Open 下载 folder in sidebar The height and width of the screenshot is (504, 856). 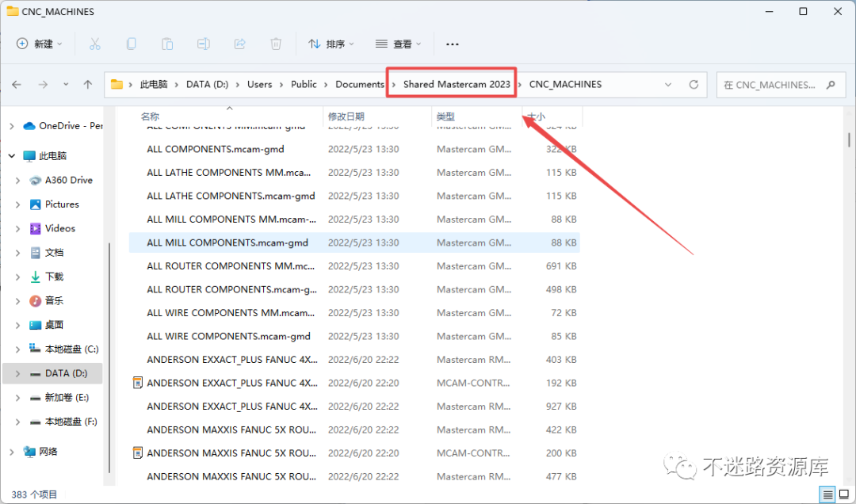point(47,277)
